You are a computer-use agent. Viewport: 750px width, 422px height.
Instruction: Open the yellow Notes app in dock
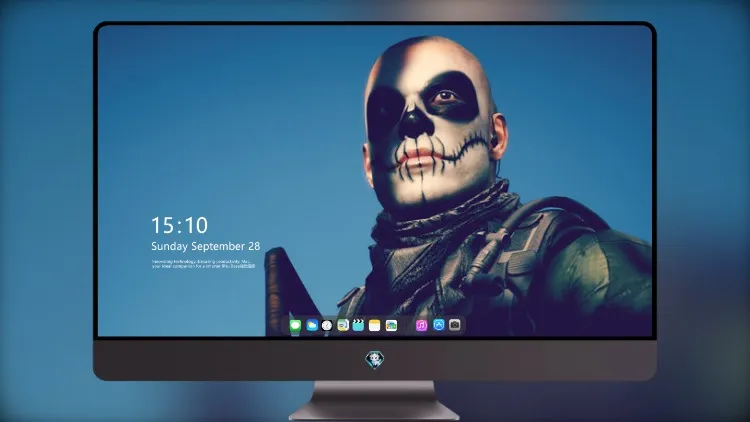click(x=375, y=326)
